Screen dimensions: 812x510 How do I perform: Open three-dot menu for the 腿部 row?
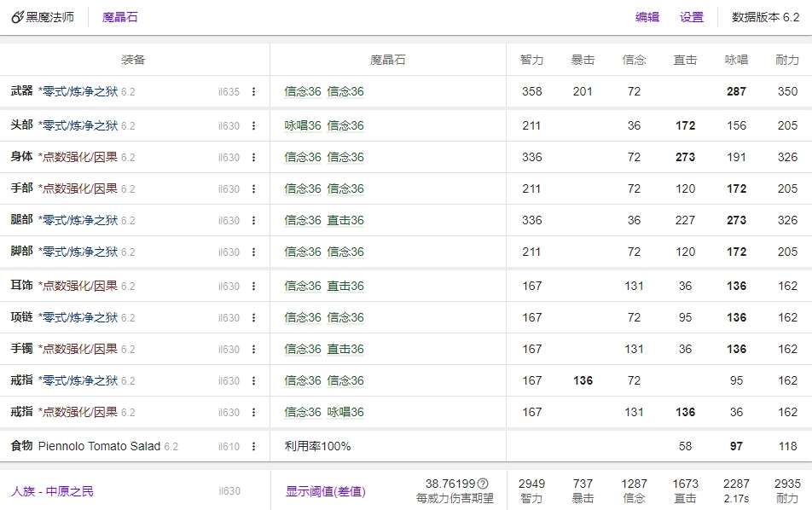(x=253, y=221)
